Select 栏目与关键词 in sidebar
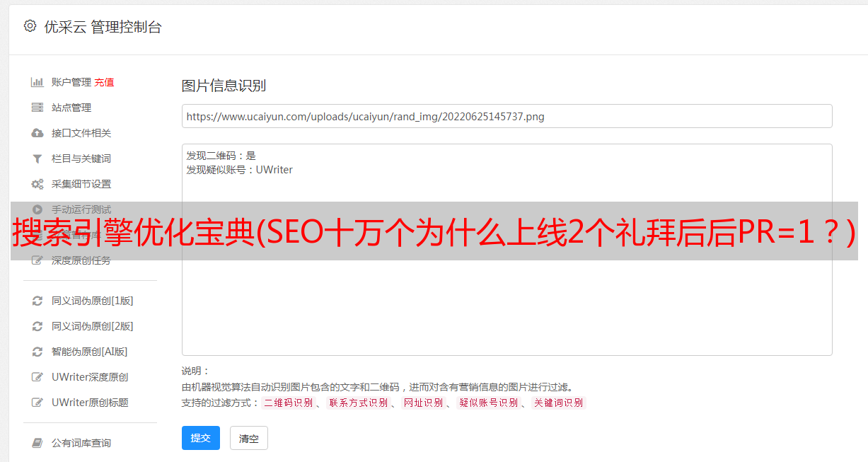 (81, 158)
